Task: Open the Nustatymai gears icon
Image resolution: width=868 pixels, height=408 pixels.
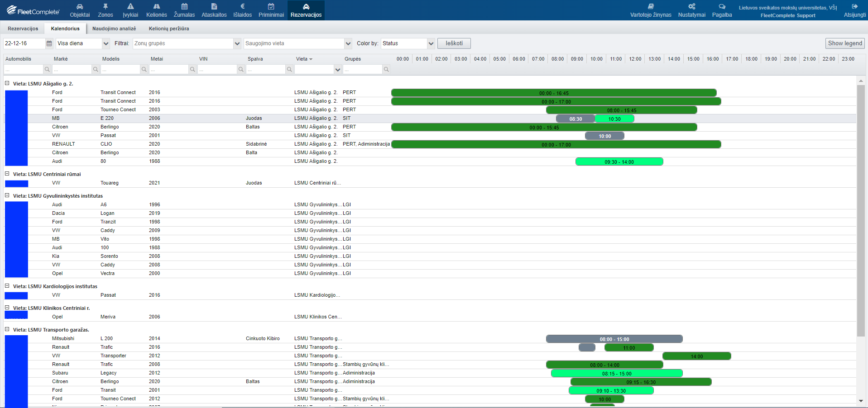Action: (x=692, y=6)
